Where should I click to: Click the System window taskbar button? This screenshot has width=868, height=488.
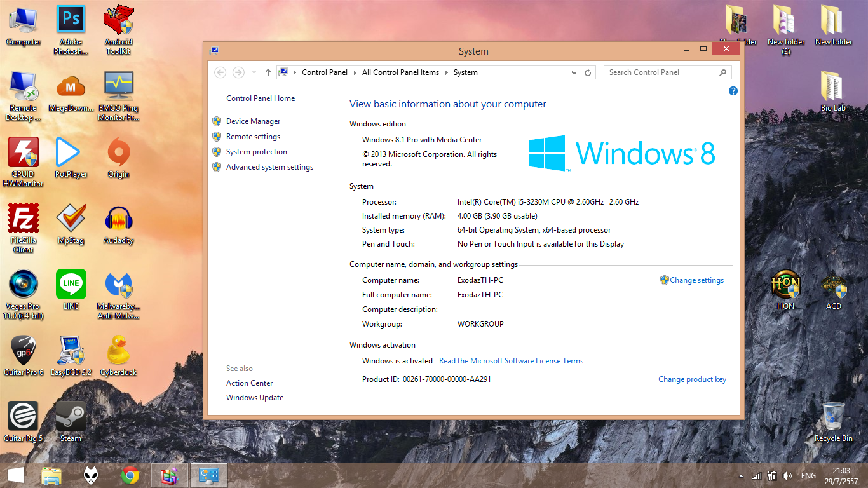[209, 475]
